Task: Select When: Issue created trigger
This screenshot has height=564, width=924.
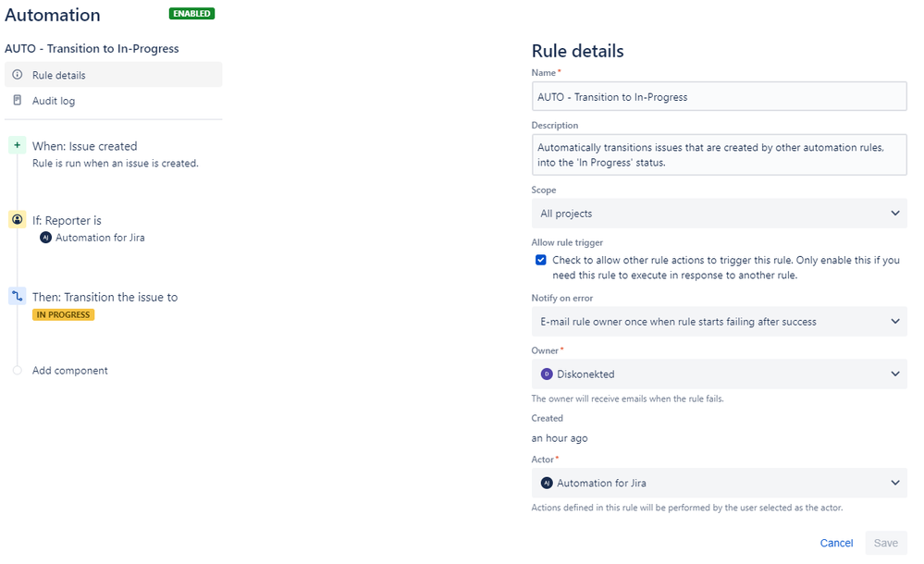Action: click(85, 146)
